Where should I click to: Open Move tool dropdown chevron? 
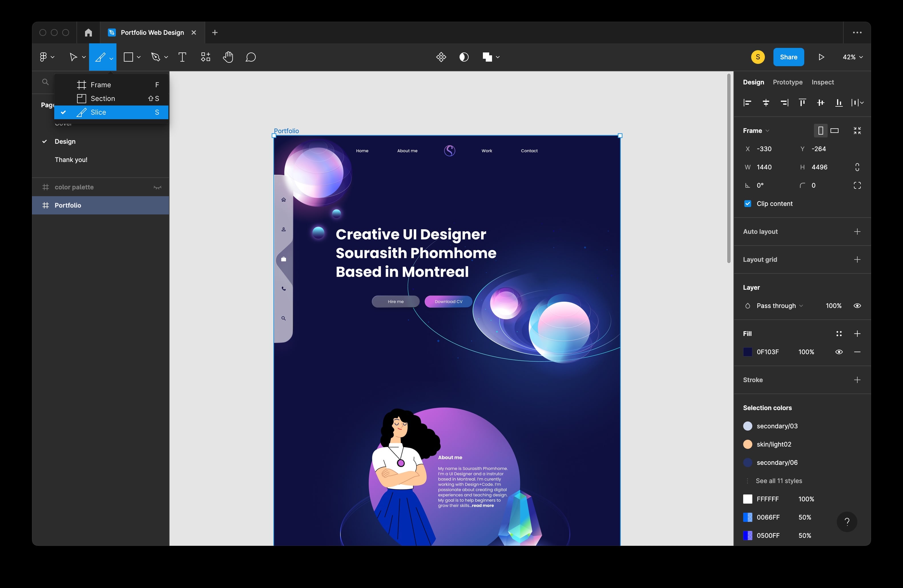pos(84,57)
